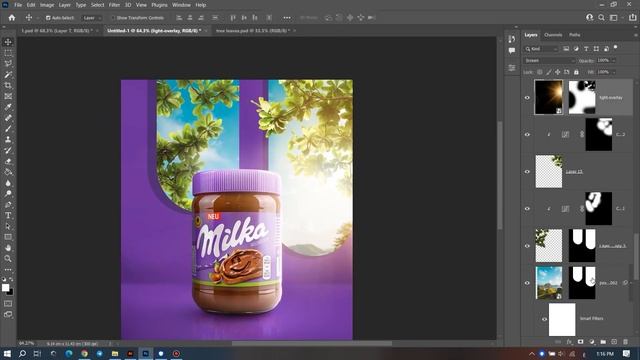Select the Move tool in the toolbox
640x360 pixels.
(8, 42)
